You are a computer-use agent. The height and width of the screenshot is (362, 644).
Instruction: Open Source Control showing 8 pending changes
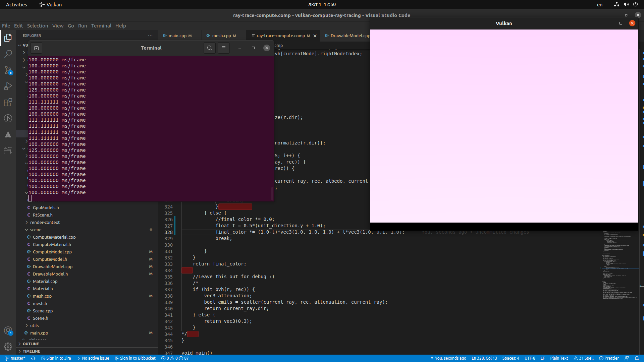point(8,70)
